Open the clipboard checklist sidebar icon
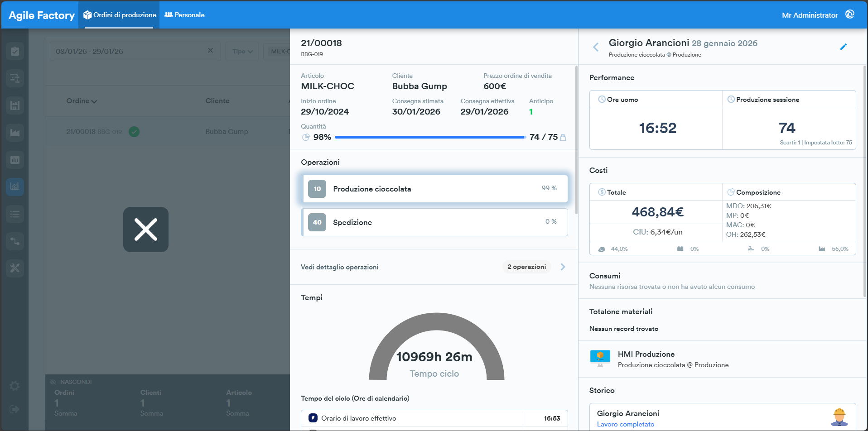The image size is (868, 431). [x=15, y=51]
